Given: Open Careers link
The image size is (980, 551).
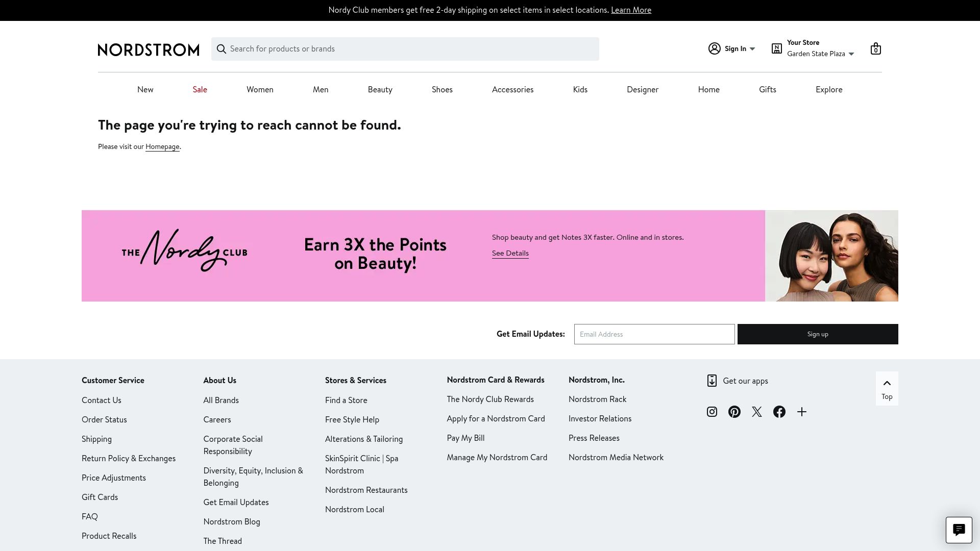Looking at the screenshot, I should point(217,420).
